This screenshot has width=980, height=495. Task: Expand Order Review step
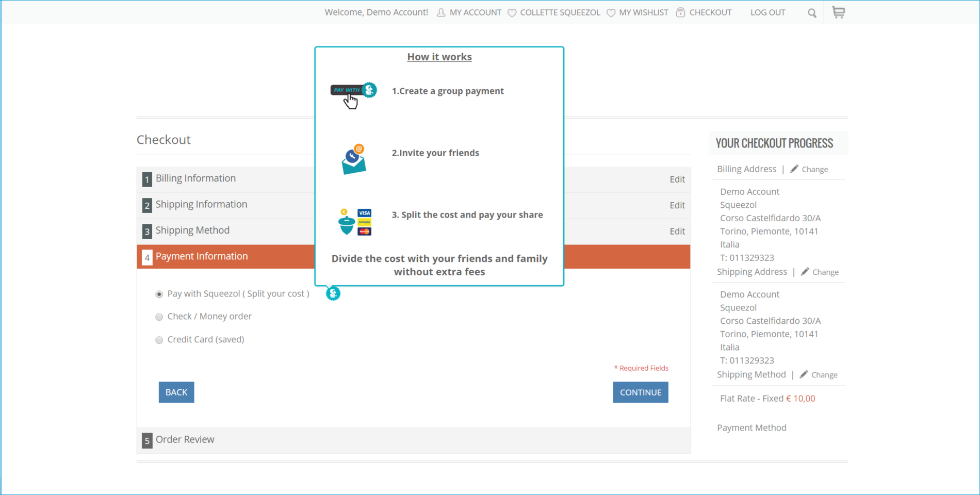[413, 440]
